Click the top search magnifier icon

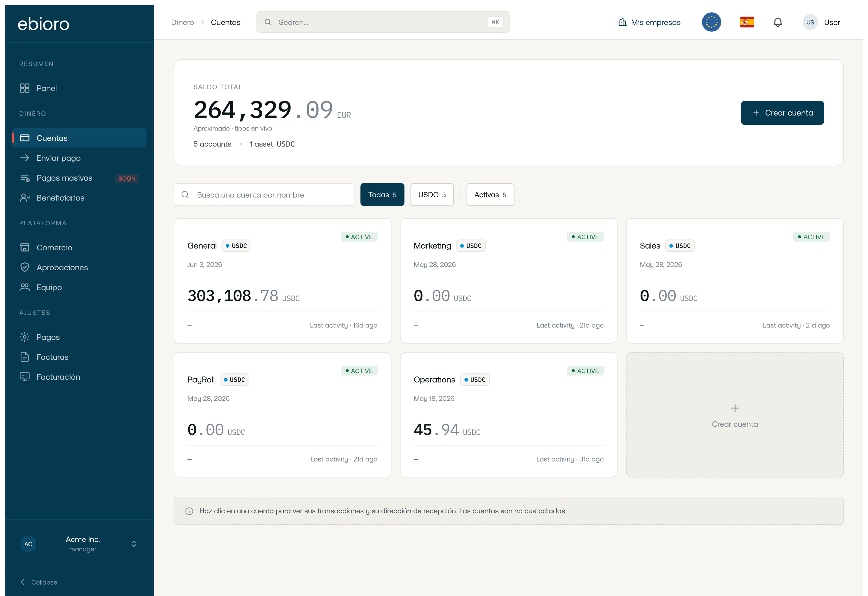[x=268, y=22]
